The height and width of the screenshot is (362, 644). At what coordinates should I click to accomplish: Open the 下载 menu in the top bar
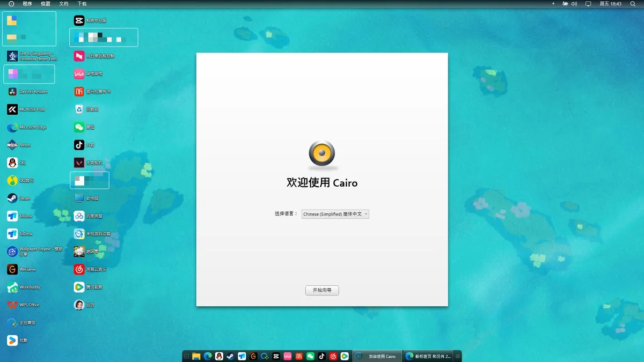pos(82,4)
